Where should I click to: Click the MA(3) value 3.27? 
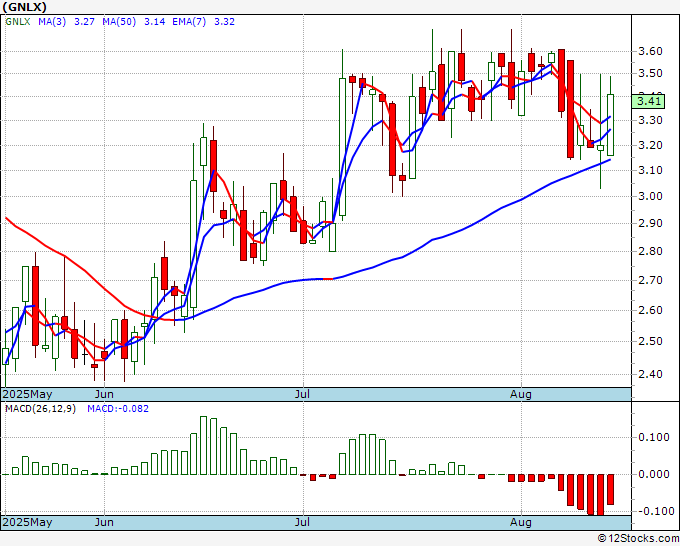coord(84,22)
